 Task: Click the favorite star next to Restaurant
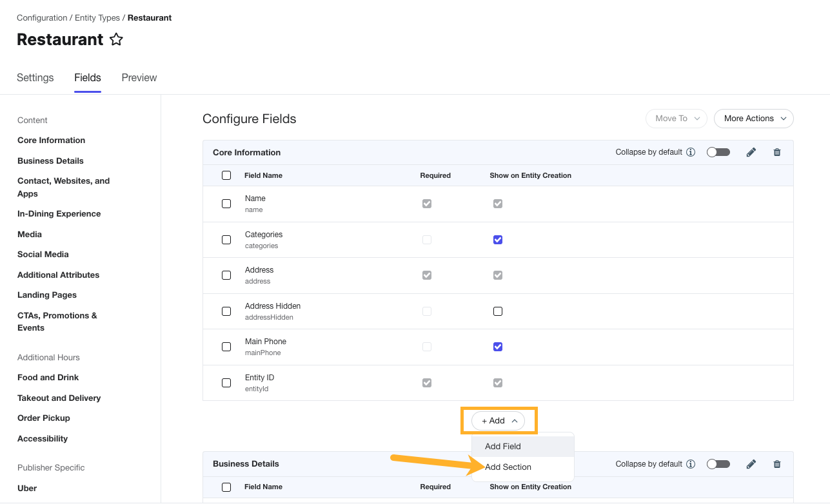coord(116,40)
